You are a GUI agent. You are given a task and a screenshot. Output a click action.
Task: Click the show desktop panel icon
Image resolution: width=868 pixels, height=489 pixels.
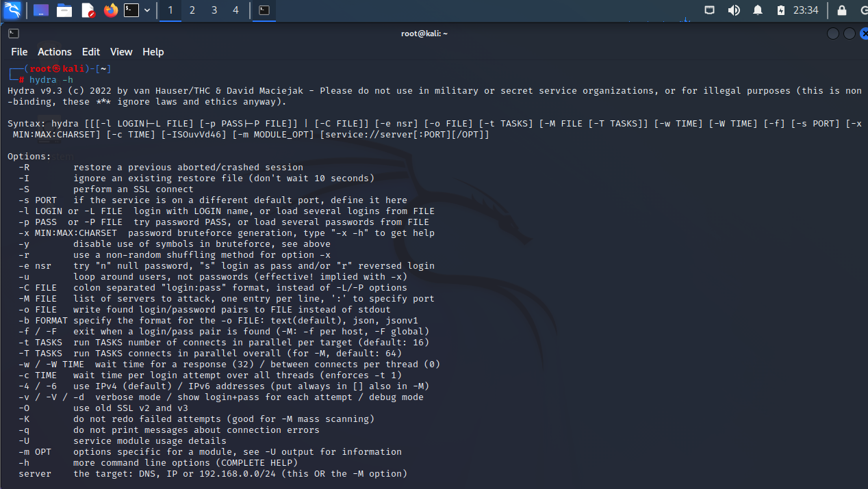[x=41, y=10]
